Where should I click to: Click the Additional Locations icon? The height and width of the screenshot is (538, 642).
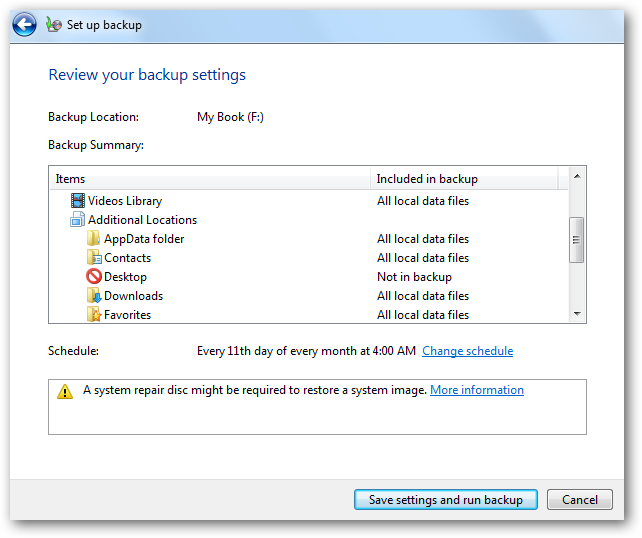point(78,220)
